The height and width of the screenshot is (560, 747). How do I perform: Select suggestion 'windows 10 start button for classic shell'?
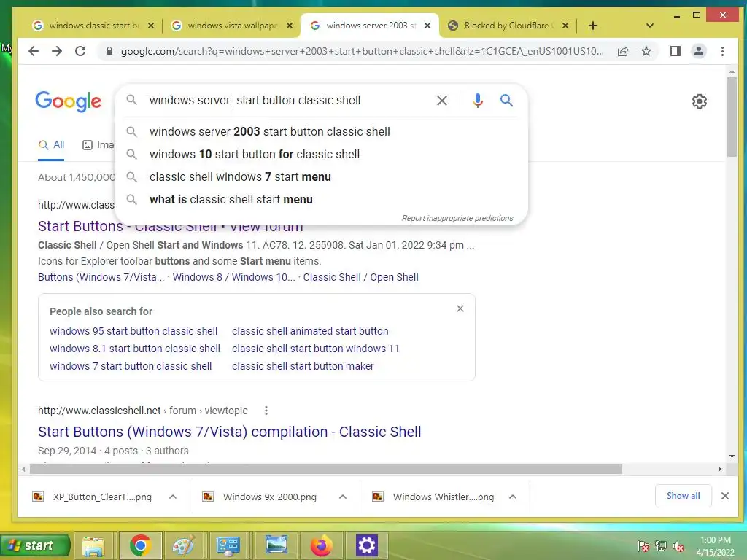255,155
